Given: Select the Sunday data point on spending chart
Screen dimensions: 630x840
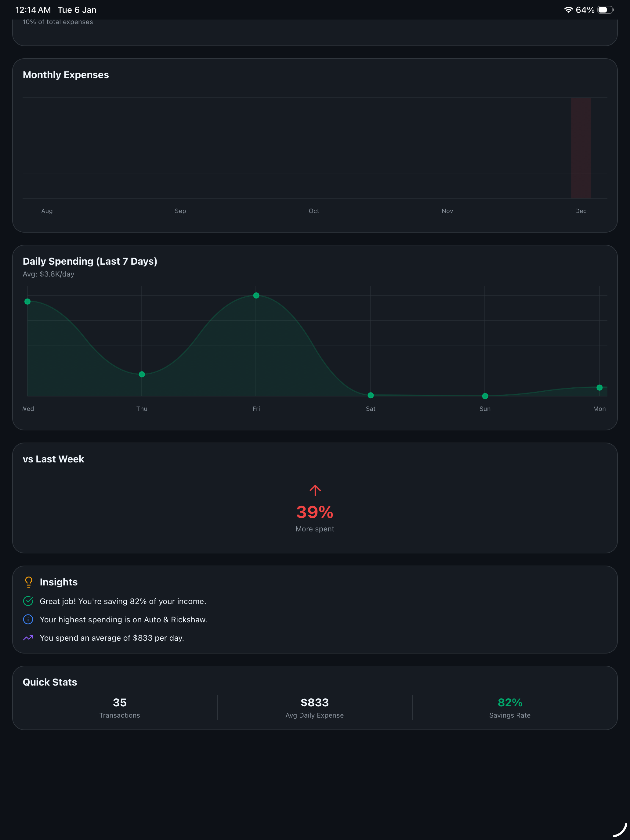Looking at the screenshot, I should (485, 396).
